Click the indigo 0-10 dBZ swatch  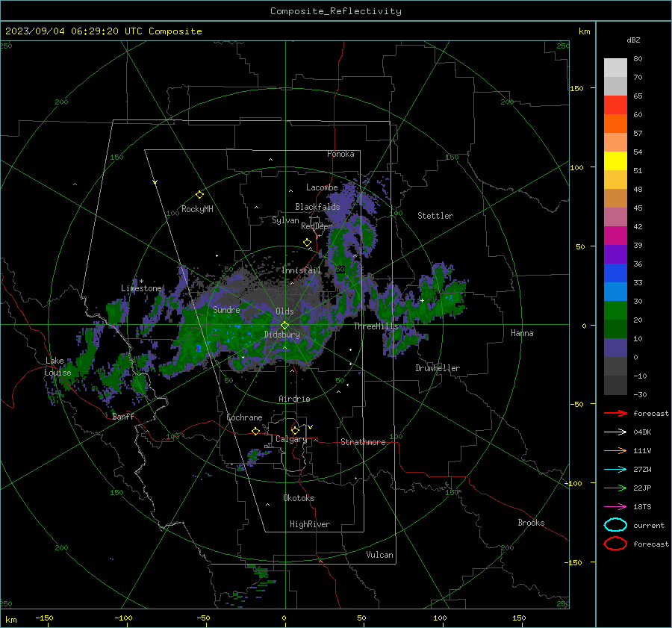coord(615,347)
